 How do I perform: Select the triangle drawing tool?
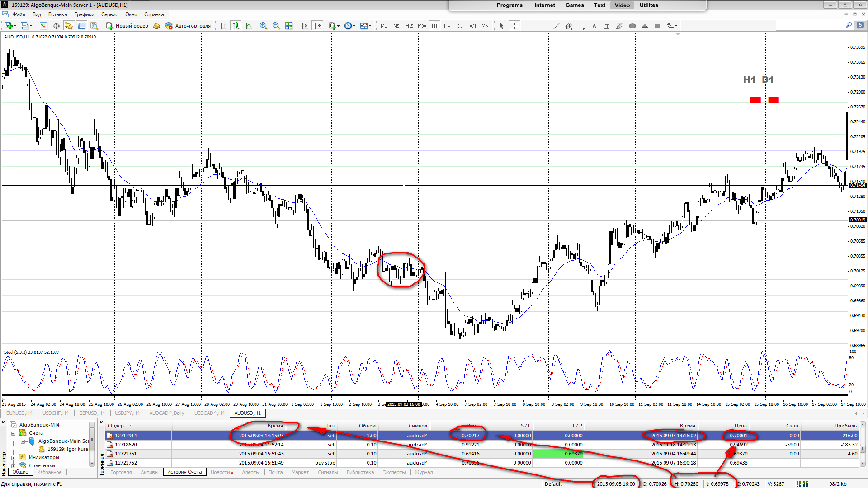pyautogui.click(x=645, y=26)
